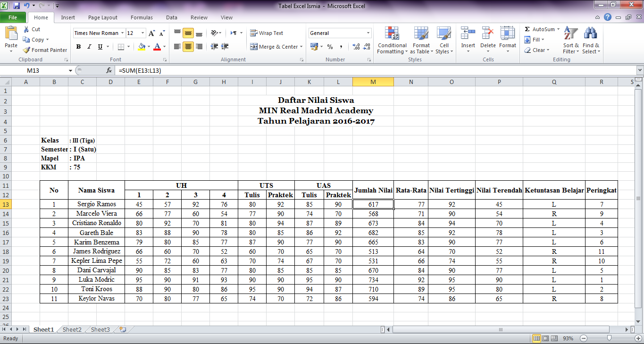The width and height of the screenshot is (644, 344).
Task: Click the Percent Style icon
Action: (329, 47)
